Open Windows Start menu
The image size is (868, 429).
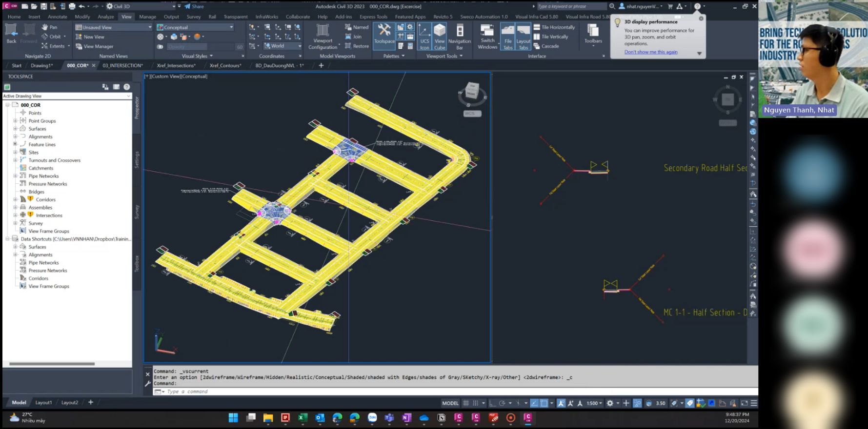(233, 418)
